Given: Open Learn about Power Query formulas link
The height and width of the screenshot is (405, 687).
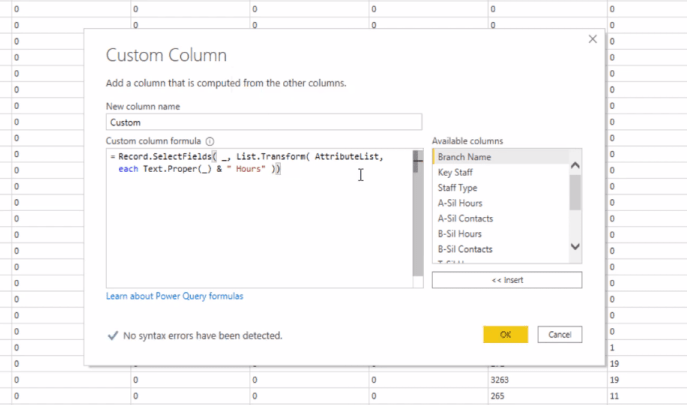Looking at the screenshot, I should point(174,296).
